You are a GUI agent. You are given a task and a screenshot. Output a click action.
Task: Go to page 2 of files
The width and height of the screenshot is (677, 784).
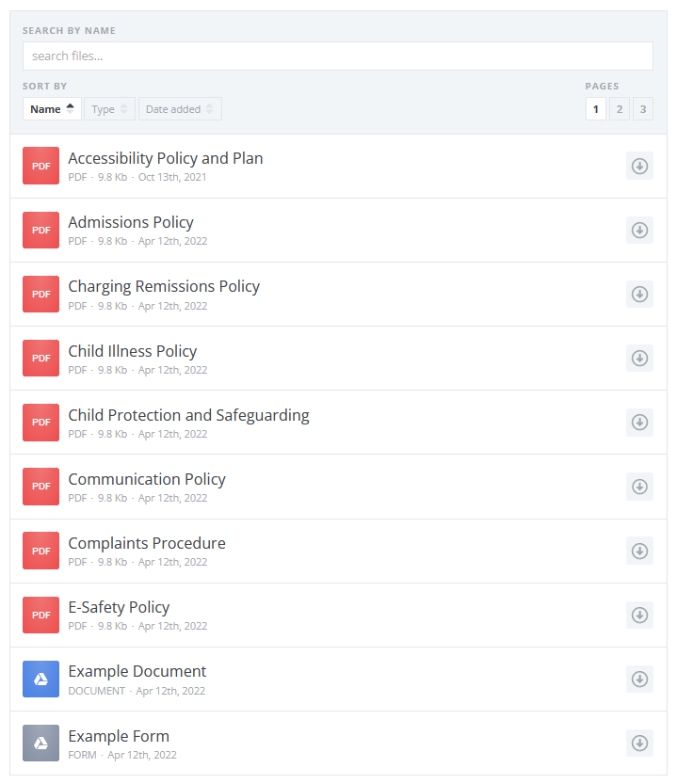619,109
